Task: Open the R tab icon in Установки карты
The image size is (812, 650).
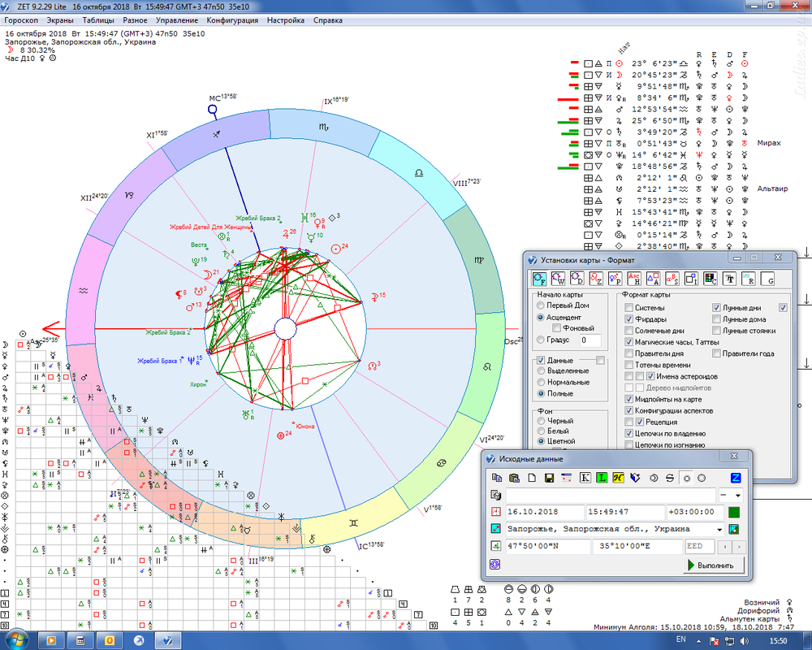Action: coord(749,279)
